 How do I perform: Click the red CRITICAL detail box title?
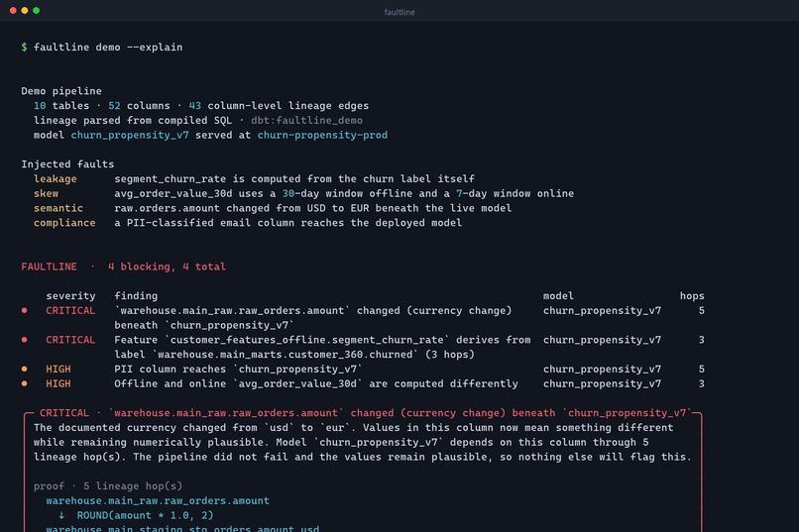366,413
